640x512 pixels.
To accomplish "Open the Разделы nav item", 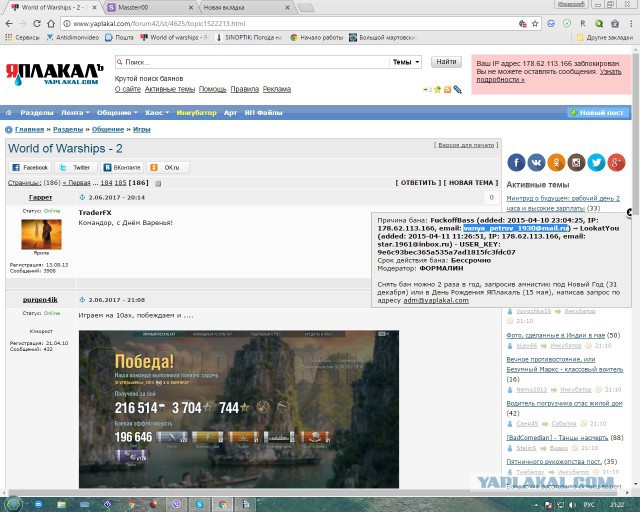I will [x=37, y=113].
